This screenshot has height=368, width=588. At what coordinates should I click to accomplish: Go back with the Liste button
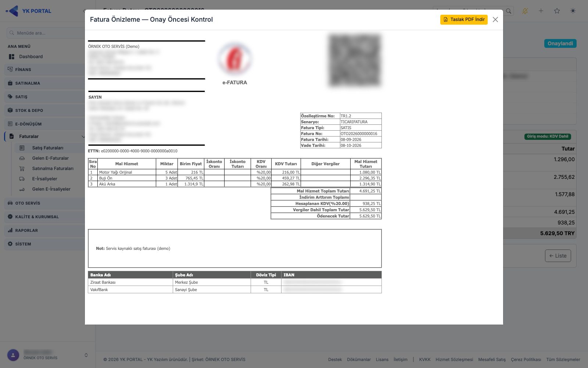coord(558,256)
